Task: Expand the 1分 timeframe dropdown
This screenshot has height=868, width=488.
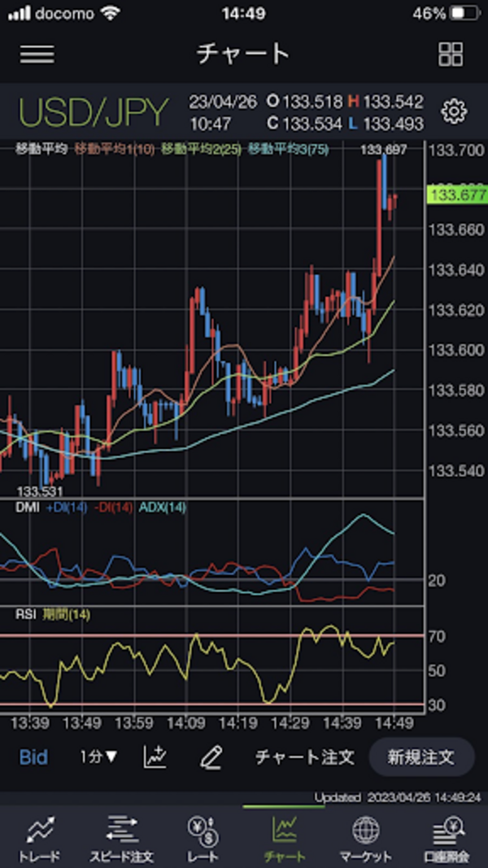Action: (x=98, y=757)
